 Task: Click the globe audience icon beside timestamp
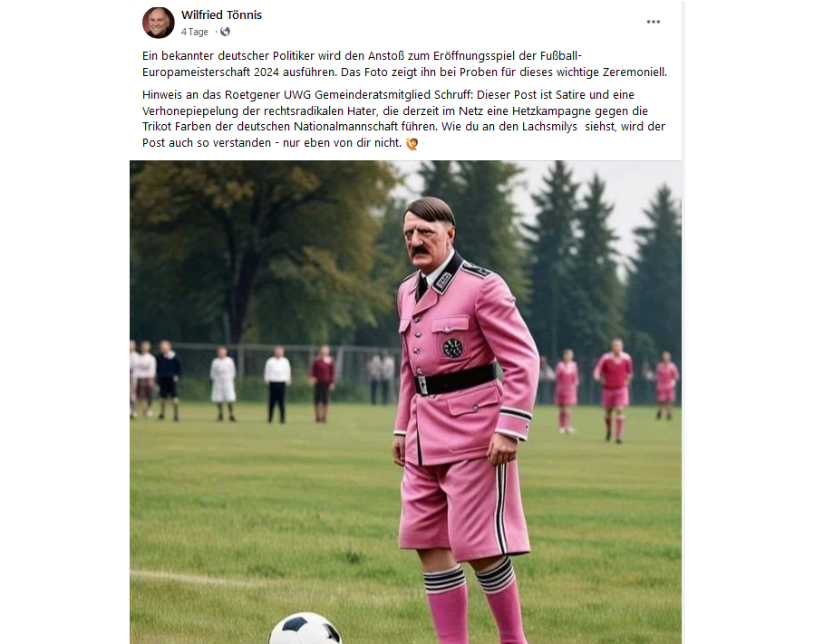226,32
